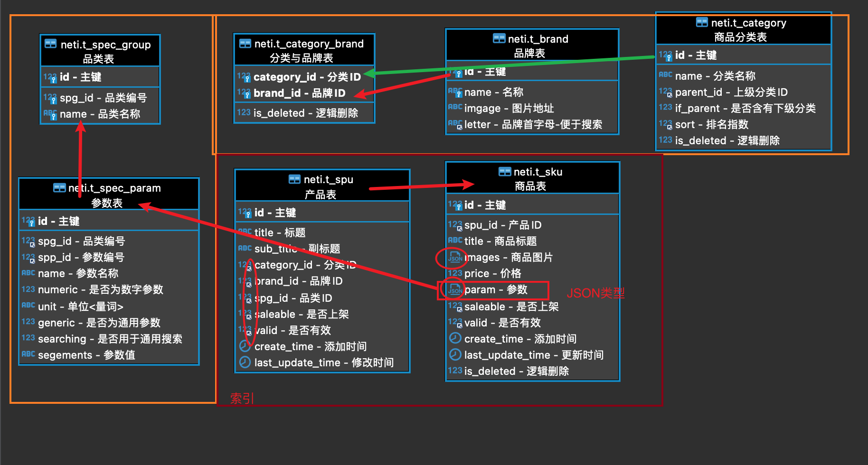The image size is (868, 465).
Task: Click the red JSON类型 annotation label
Action: [x=595, y=293]
